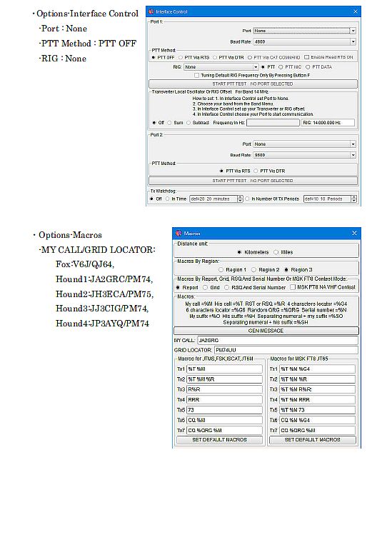Image resolution: width=392 pixels, height=550 pixels.
Task: Click JTMS Tx7 field CQ %ORG %M
Action: coord(224,430)
